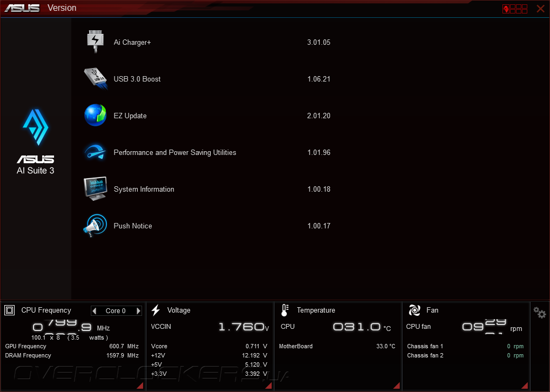
Task: Click the +12V voltage row
Action: (209, 355)
